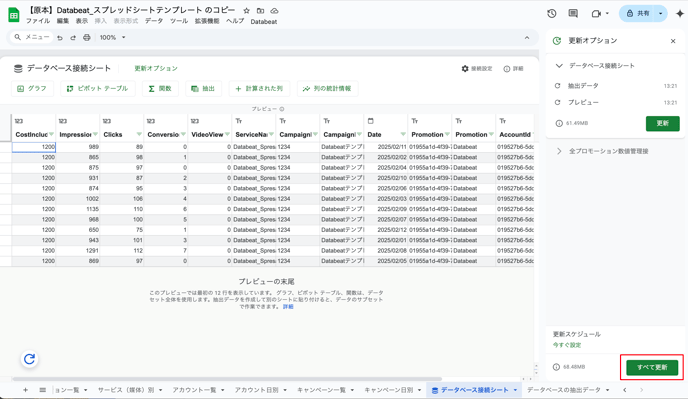The image size is (688, 399).
Task: Open the Date column filter dropdown
Action: click(x=403, y=134)
